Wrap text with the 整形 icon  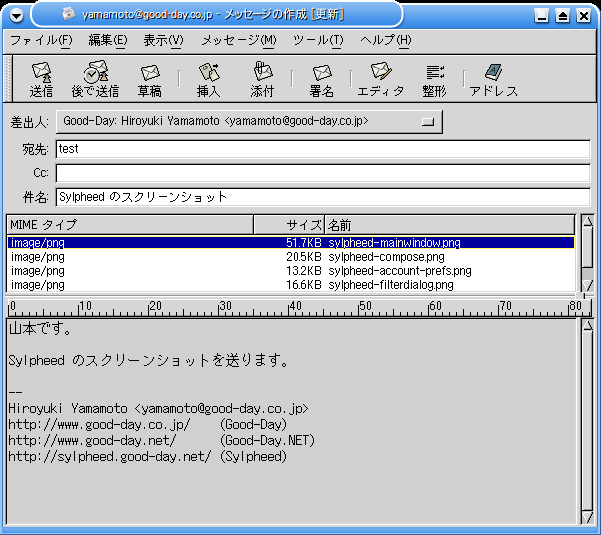434,80
